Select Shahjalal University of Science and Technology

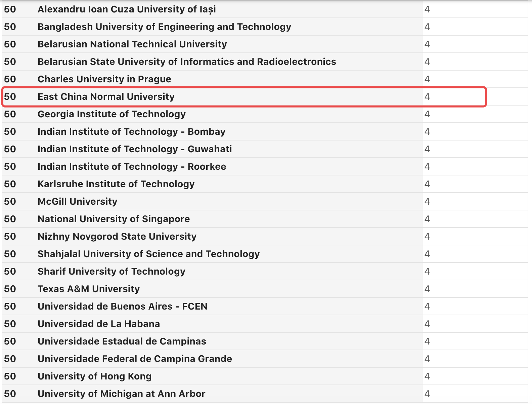[148, 254]
